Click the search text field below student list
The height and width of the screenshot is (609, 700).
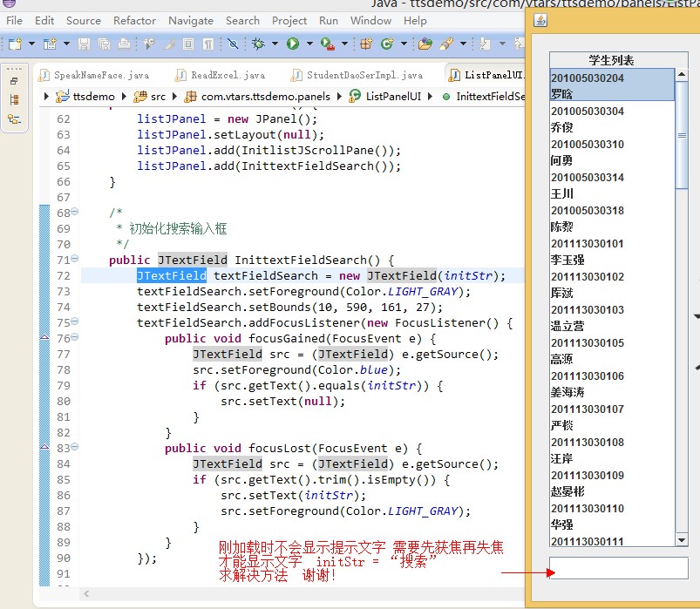coord(618,569)
